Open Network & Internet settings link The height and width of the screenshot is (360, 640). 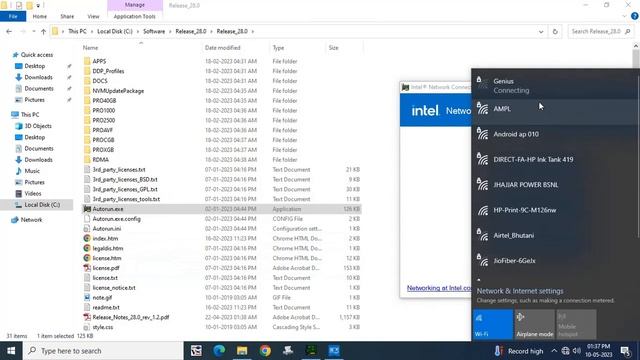point(520,291)
